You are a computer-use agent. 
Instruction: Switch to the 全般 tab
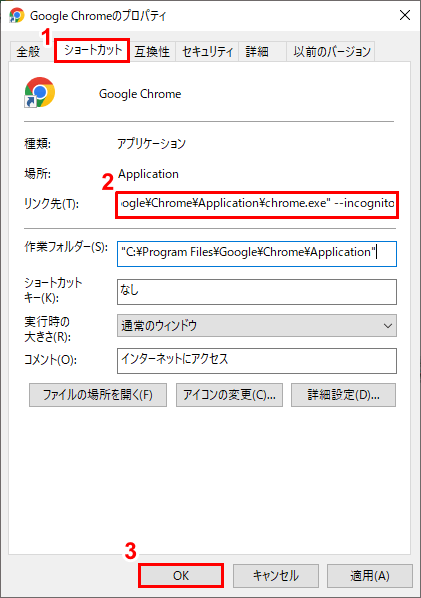tap(28, 51)
